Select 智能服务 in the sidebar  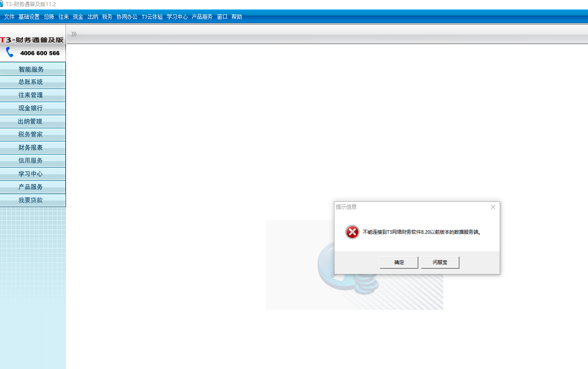pos(33,69)
